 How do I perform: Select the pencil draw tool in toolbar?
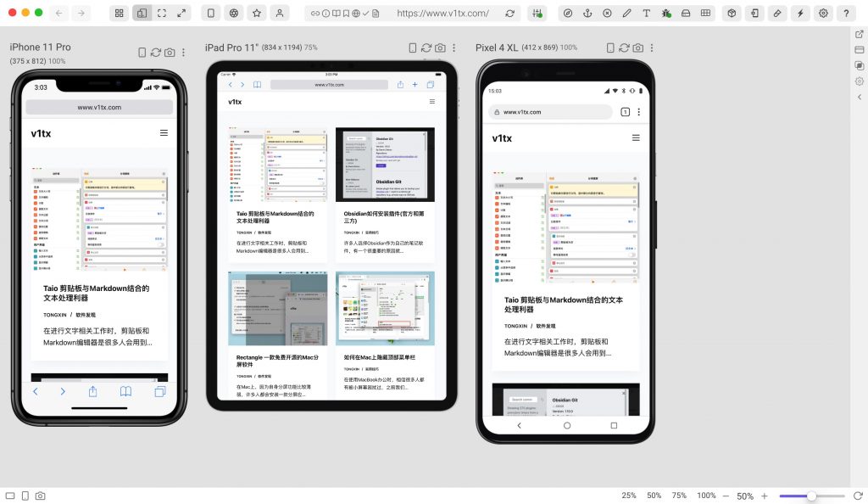tap(626, 14)
